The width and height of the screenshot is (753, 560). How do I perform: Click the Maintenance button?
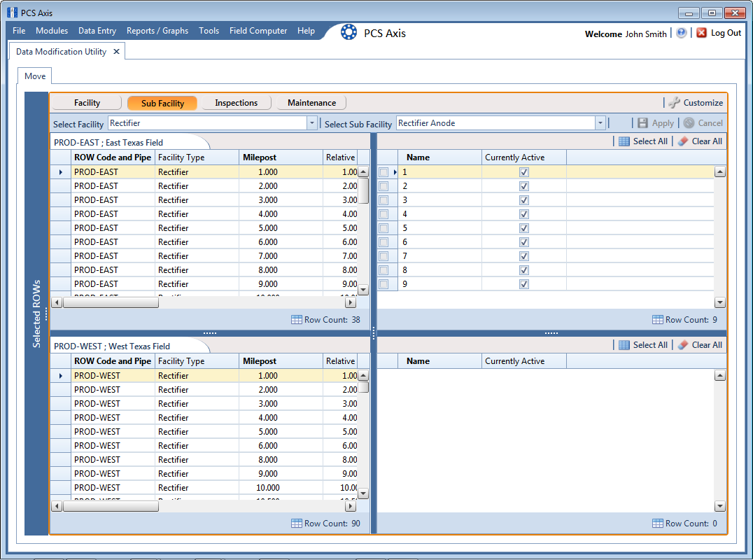tap(311, 103)
